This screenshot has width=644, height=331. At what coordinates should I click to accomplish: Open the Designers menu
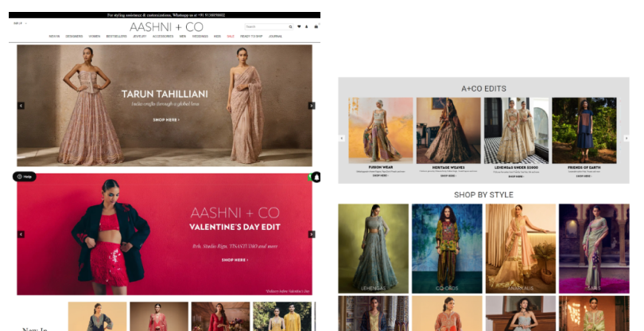74,37
